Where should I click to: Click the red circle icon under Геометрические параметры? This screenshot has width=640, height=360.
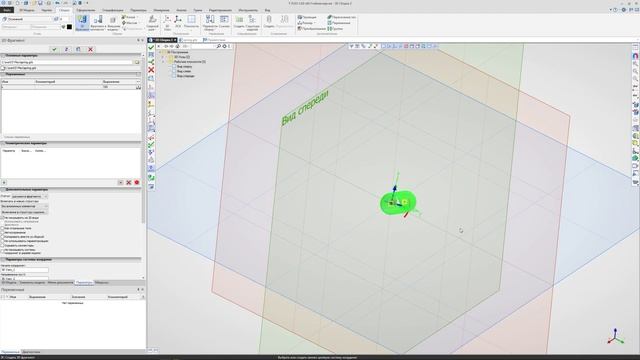point(137,182)
